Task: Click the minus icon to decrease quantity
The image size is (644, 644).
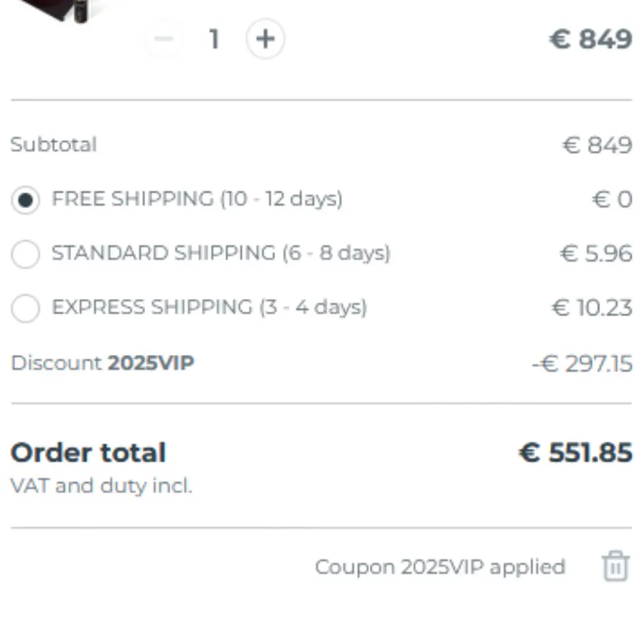Action: point(164,38)
